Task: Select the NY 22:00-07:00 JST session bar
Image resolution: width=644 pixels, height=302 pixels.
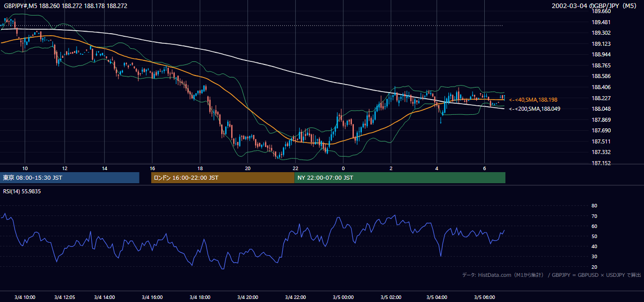Action: [x=400, y=178]
